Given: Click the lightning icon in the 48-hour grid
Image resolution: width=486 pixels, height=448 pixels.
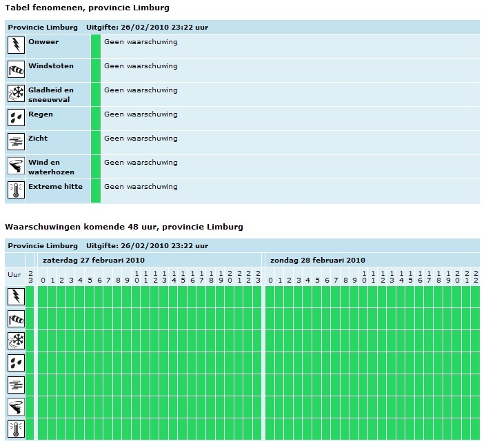Looking at the screenshot, I should (16, 296).
